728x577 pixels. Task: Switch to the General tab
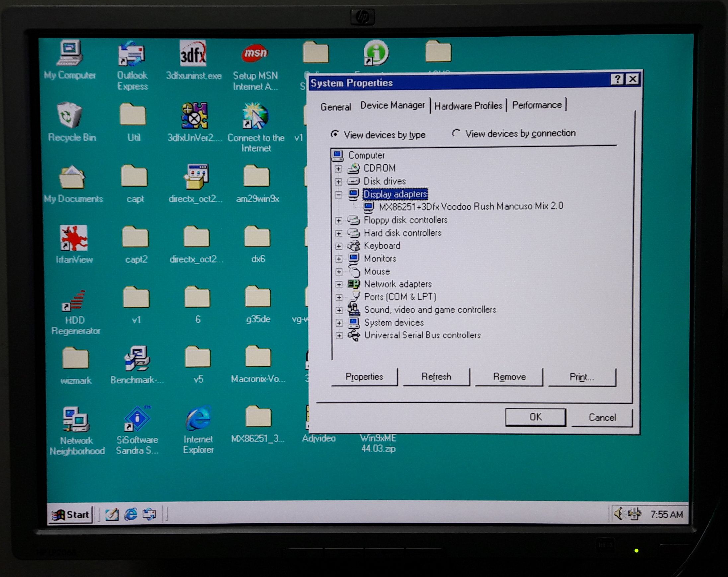[336, 107]
